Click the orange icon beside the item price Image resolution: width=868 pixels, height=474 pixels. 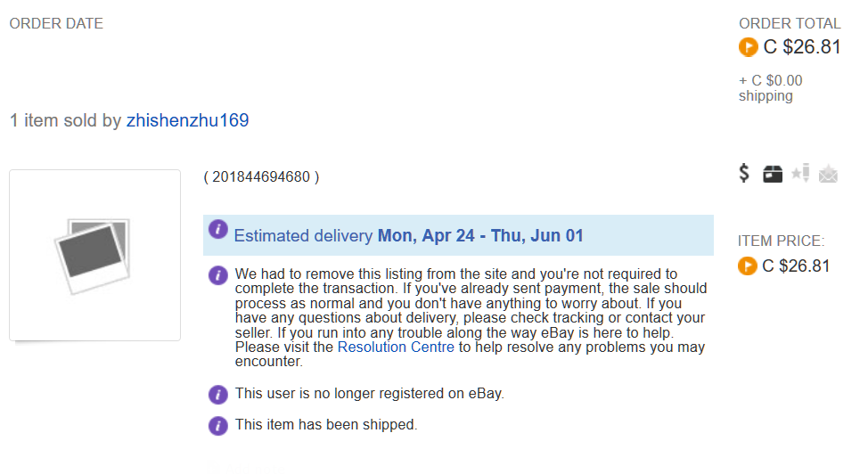[747, 266]
